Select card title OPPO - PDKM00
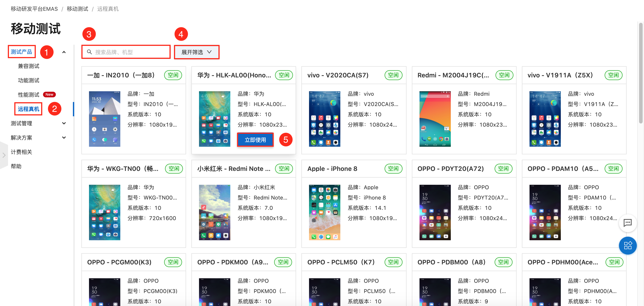Screen dimensions: 644x306 click(233, 262)
